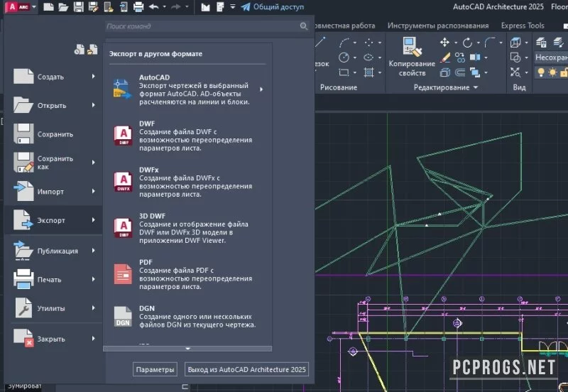Select Закрыть menu entry

53,339
